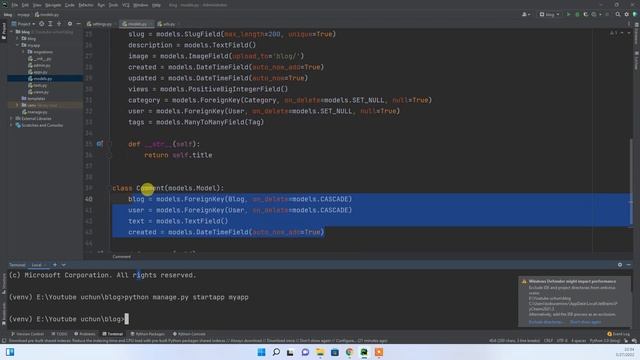
Task: Click Expand All icon in Project panel
Action: click(x=50, y=24)
